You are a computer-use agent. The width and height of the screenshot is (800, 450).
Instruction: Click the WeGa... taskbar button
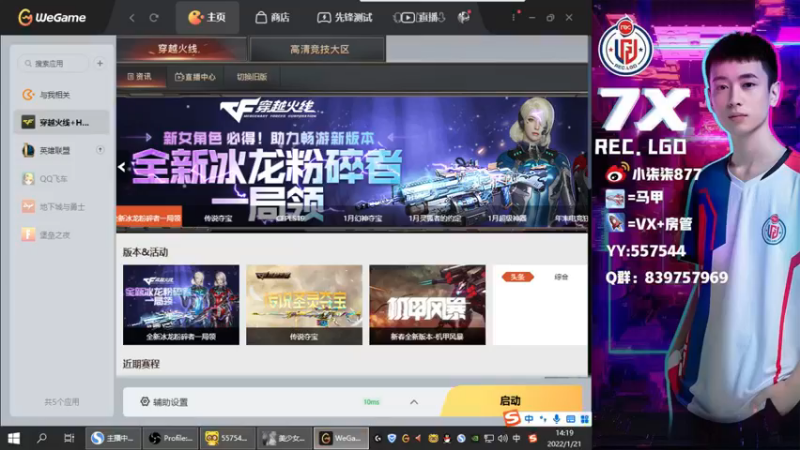coord(341,438)
